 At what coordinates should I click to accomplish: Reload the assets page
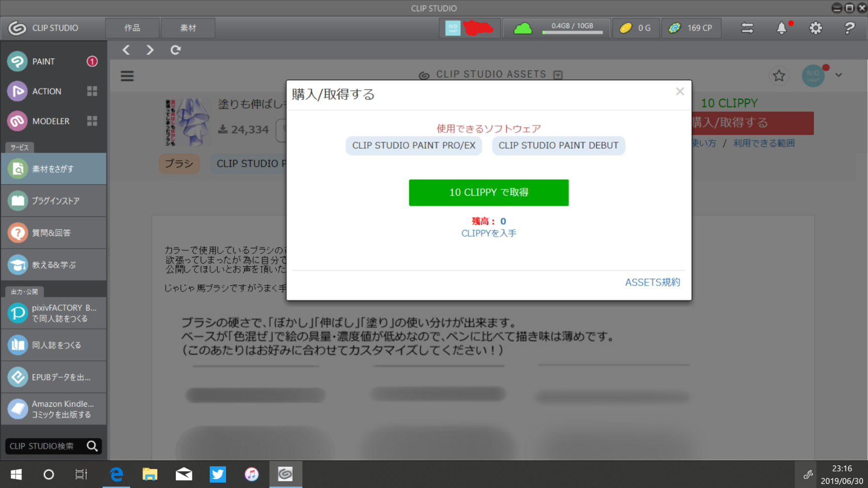pos(175,50)
